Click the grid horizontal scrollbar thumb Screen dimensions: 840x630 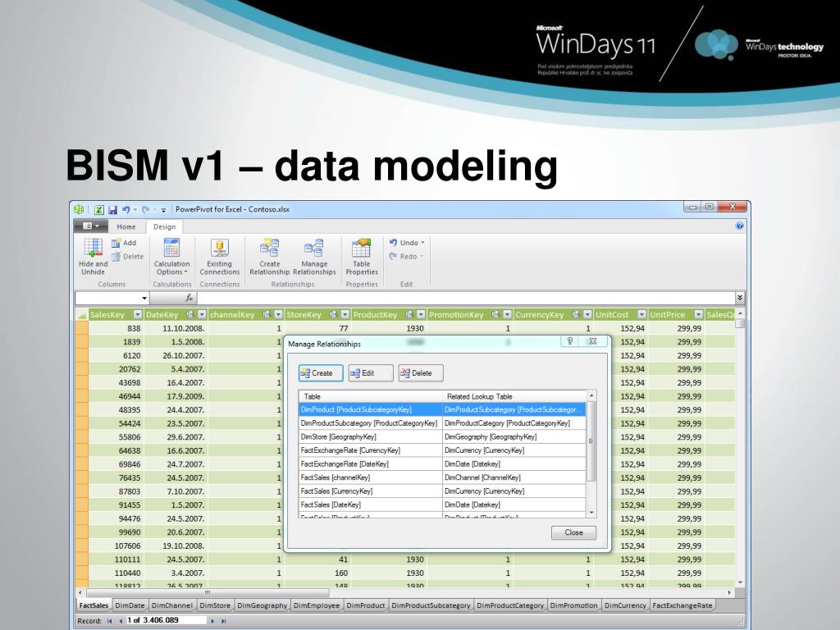pyautogui.click(x=208, y=592)
